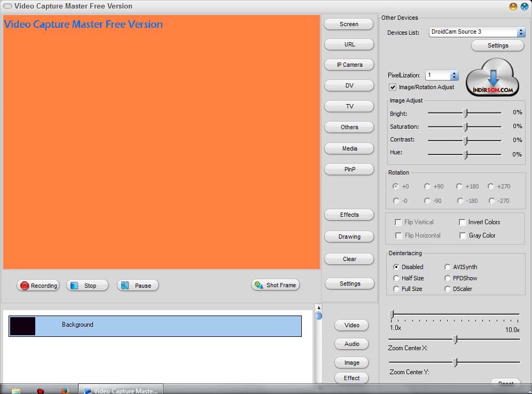Click the PixelLization value field
Image resolution: width=532 pixels, height=394 pixels.
coord(438,75)
